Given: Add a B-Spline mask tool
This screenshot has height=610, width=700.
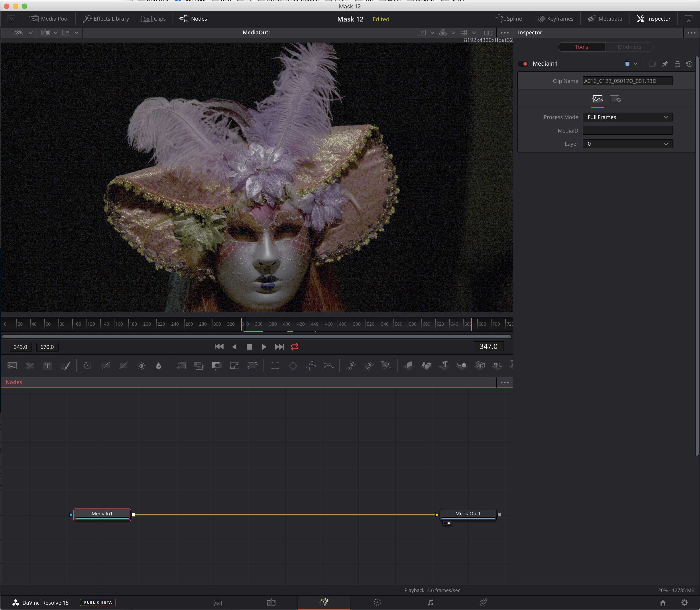Looking at the screenshot, I should (x=328, y=366).
